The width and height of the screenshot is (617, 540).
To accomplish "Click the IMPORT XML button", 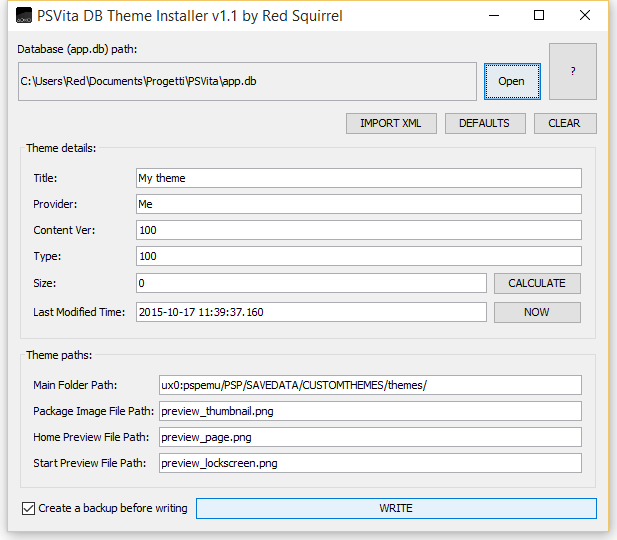I will coord(391,123).
